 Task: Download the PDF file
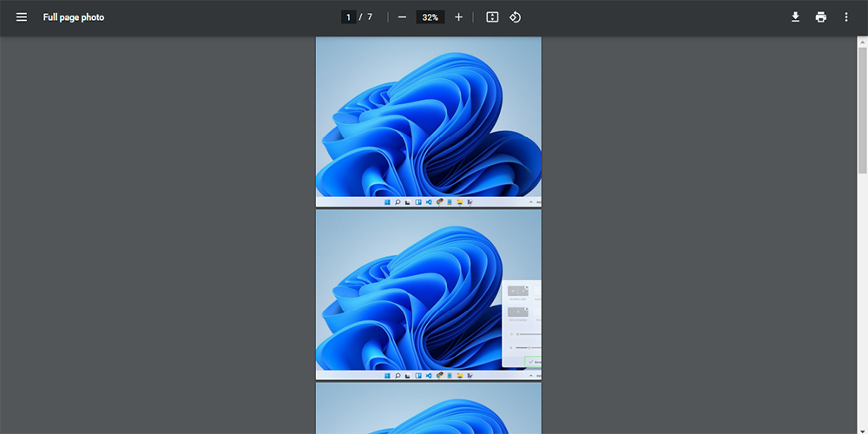(795, 17)
